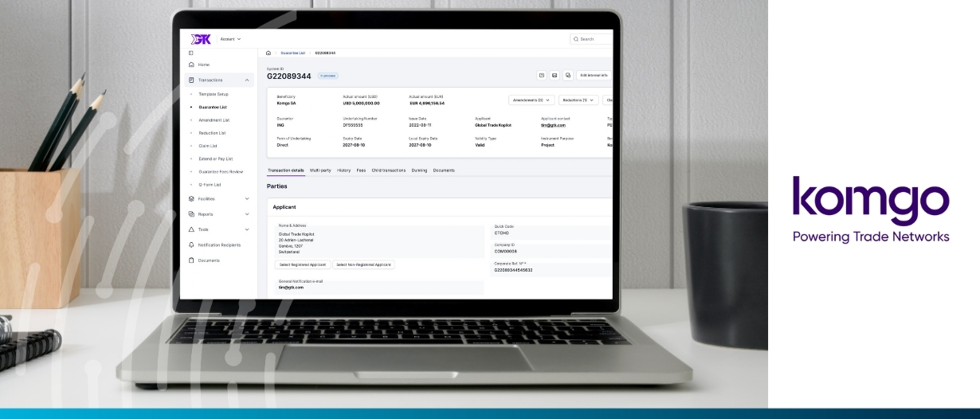This screenshot has height=419, width=980.
Task: Collapse the Transactions section chevron
Action: point(247,80)
